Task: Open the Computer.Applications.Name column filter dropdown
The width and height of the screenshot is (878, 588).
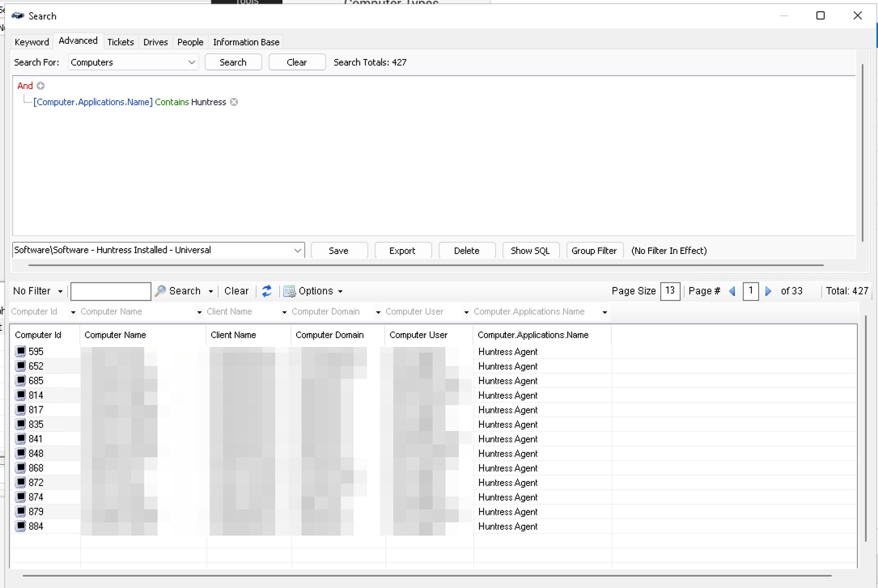Action: [x=604, y=312]
